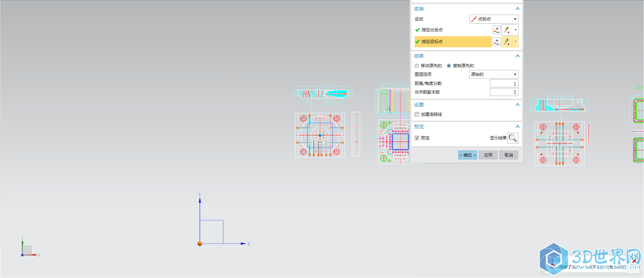The image size is (644, 278).
Task: Open snap point type arrow for 指定出发点
Action: 515,30
